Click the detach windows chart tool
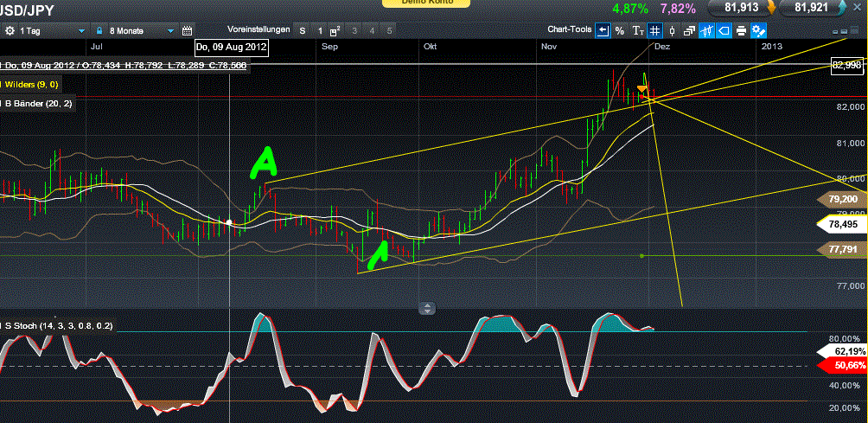Viewport: 868px width, 423px height. (x=689, y=30)
